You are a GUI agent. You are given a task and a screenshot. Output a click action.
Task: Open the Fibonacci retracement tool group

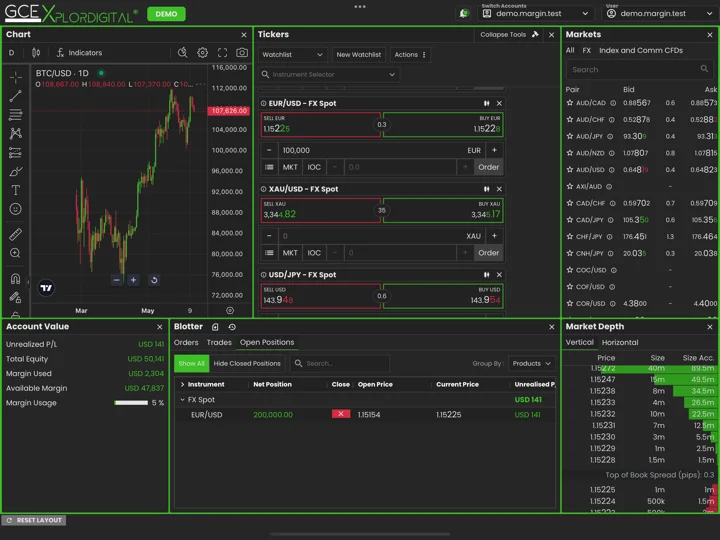point(16,114)
